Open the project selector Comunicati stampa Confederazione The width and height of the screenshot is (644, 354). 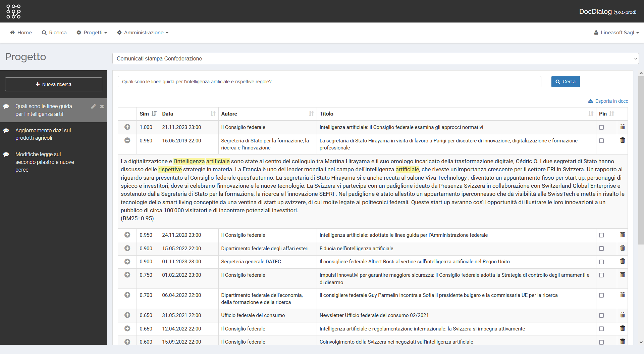tap(375, 58)
